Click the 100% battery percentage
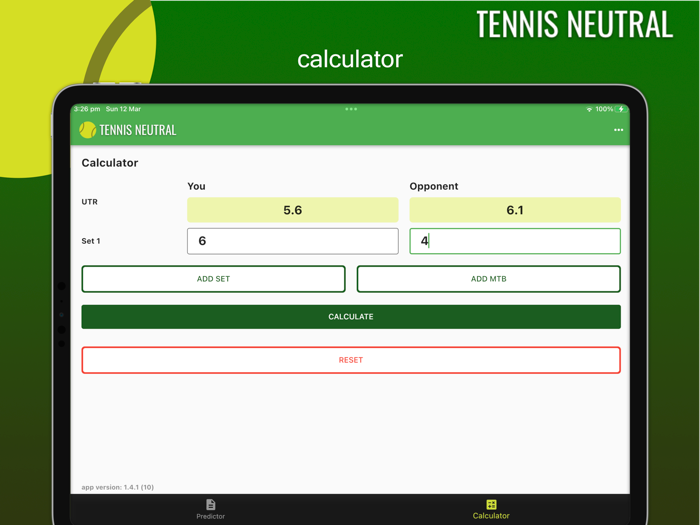This screenshot has height=525, width=700. [x=604, y=109]
